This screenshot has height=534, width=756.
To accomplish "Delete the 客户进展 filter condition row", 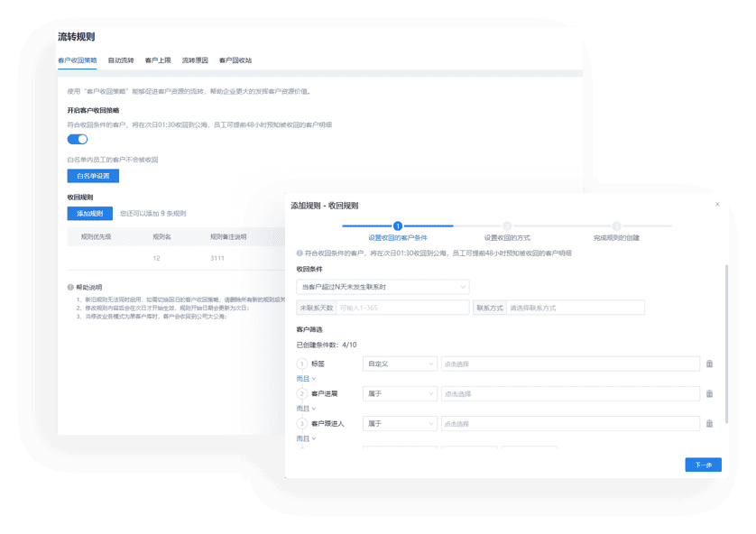I will 709,393.
